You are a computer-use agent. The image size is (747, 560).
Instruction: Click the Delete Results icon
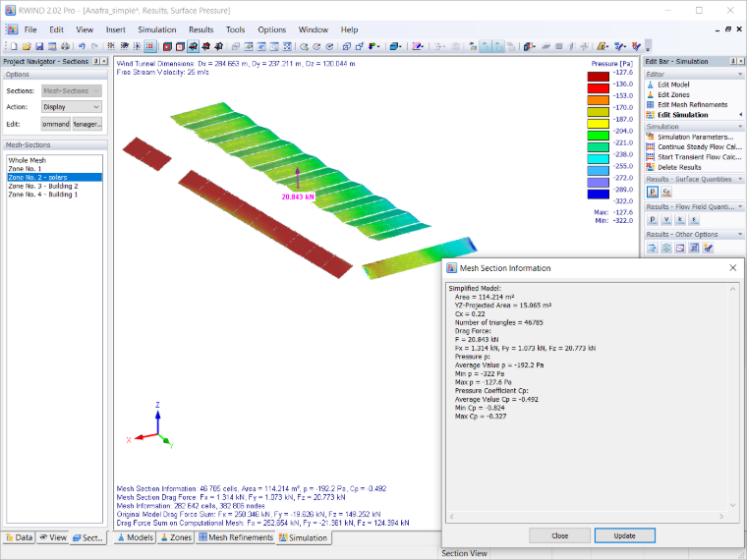[651, 167]
